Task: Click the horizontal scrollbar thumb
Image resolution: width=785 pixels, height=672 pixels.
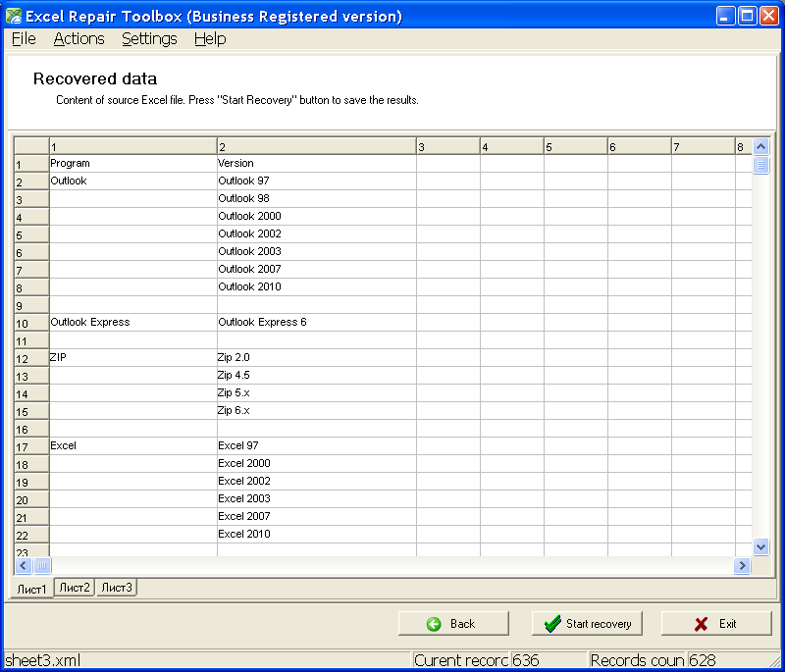Action: tap(42, 565)
